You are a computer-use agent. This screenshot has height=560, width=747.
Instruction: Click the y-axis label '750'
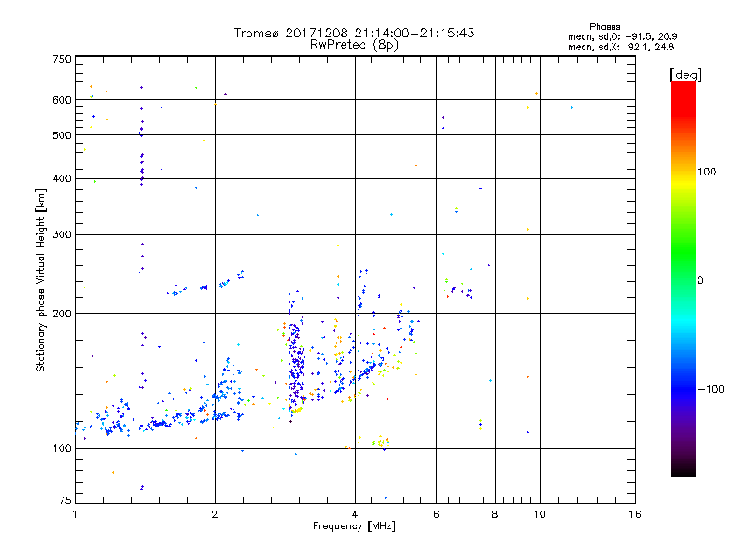tap(62, 59)
